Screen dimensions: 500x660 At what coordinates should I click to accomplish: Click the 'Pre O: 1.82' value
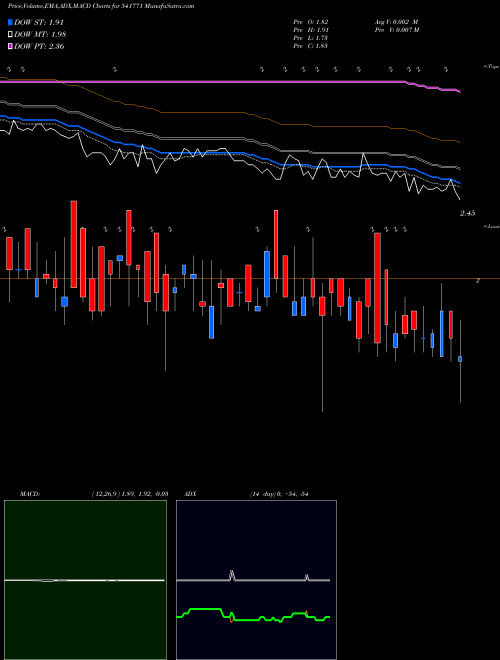click(311, 22)
